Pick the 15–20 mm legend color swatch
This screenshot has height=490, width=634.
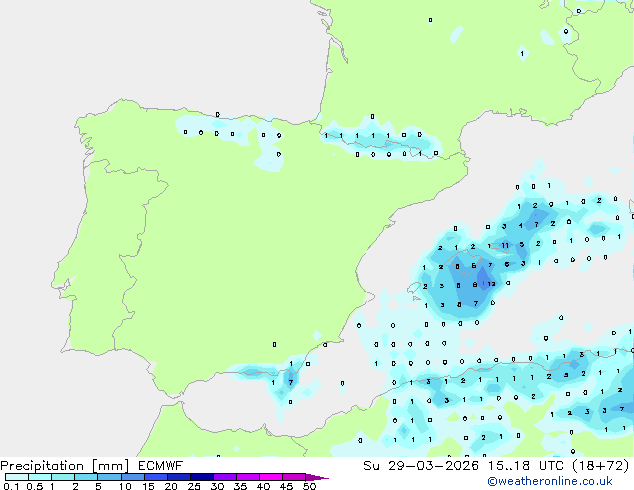click(x=155, y=477)
